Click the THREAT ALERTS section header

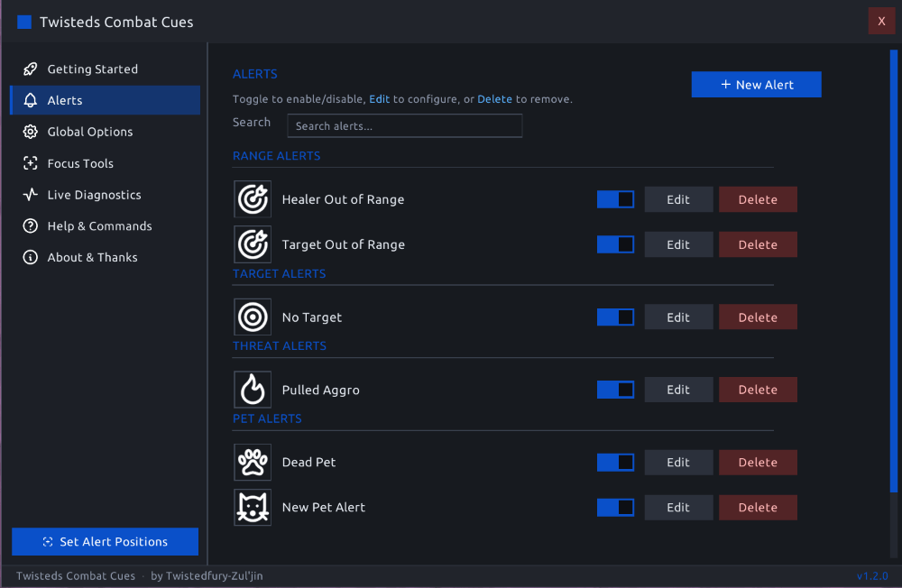(279, 345)
